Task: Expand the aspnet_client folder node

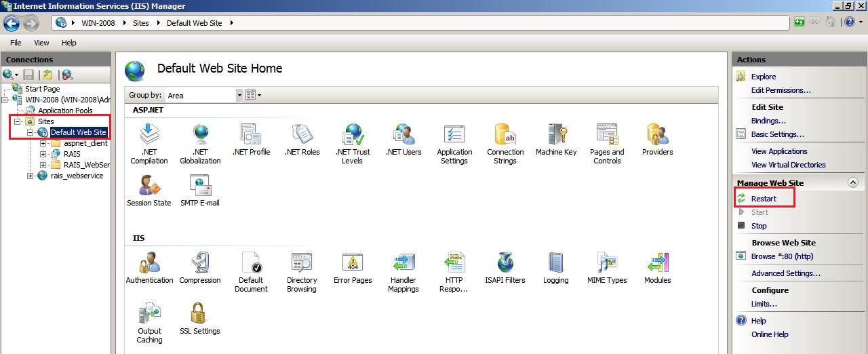Action: (x=43, y=143)
